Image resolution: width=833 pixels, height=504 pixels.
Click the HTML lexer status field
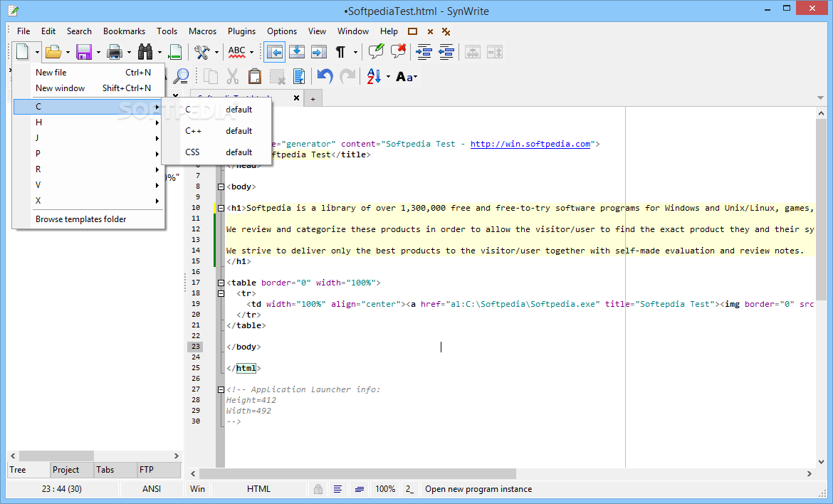click(258, 489)
